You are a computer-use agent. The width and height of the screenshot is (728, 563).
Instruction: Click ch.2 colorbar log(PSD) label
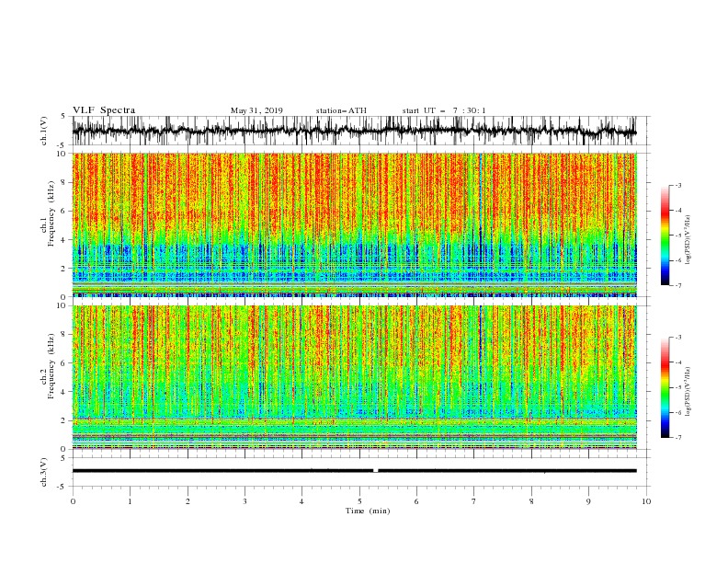point(688,392)
